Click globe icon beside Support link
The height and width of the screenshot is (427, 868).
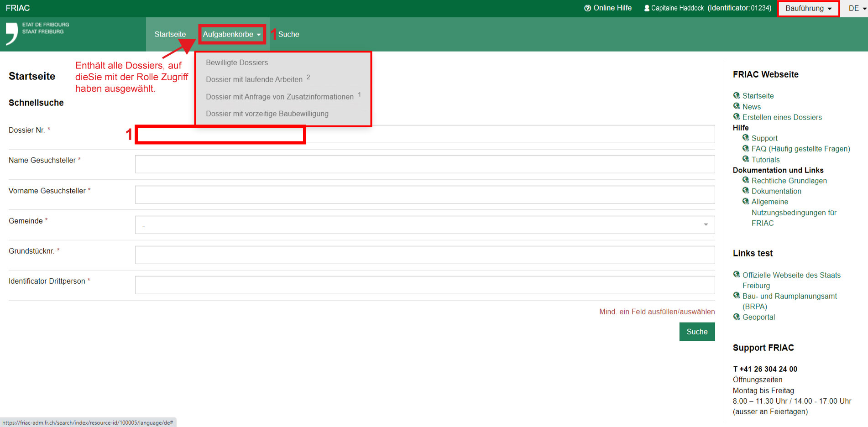(x=745, y=138)
